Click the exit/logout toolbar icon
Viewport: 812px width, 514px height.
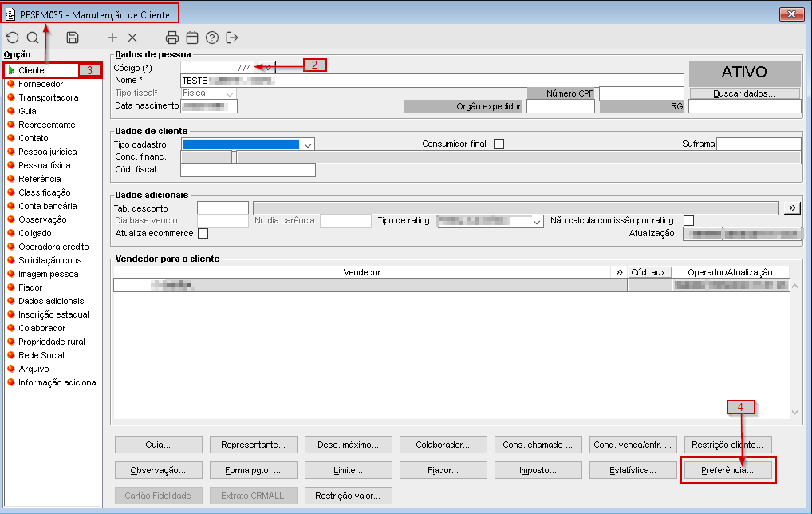click(232, 38)
